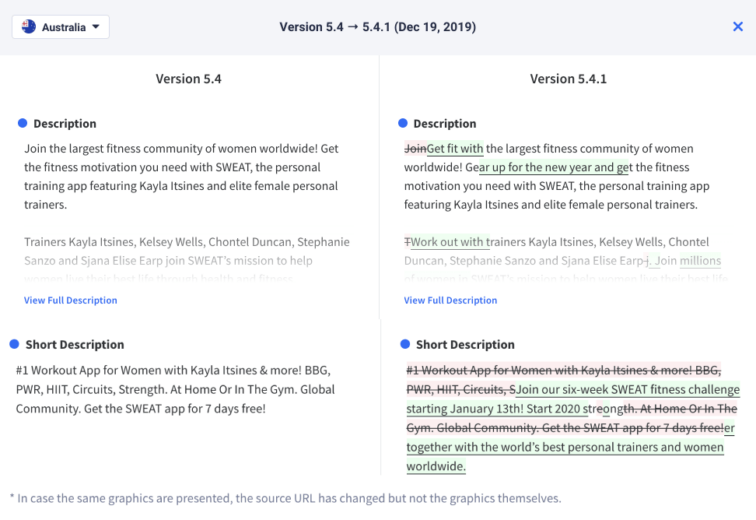756x520 pixels.
Task: Open View Full Description under Version 5.4.1
Action: tap(450, 300)
